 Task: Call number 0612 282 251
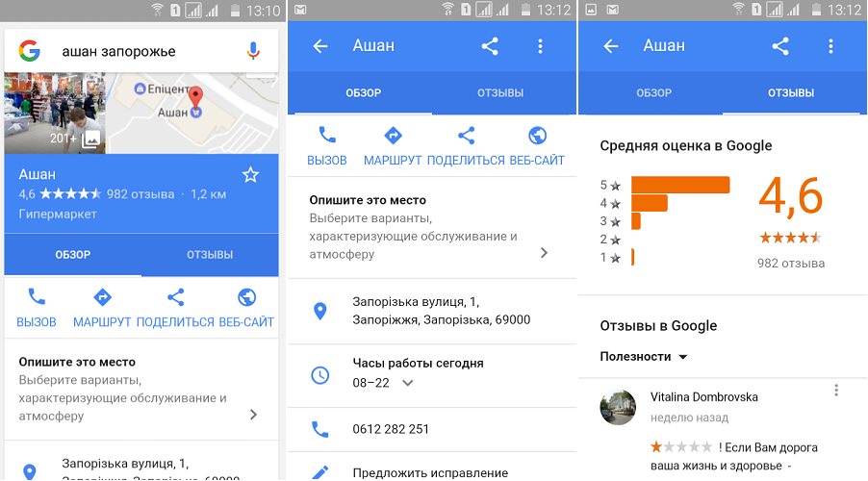click(x=391, y=429)
